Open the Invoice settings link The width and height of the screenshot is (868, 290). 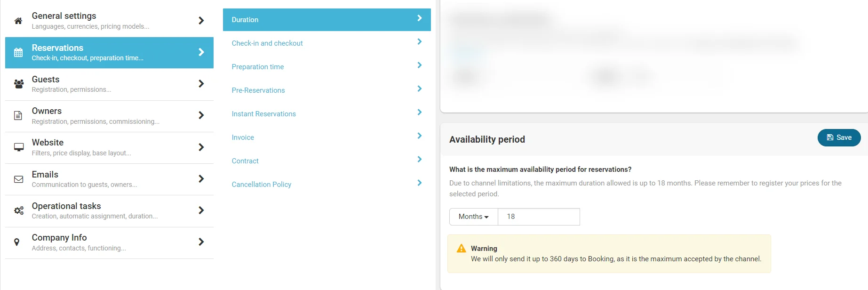tap(243, 137)
